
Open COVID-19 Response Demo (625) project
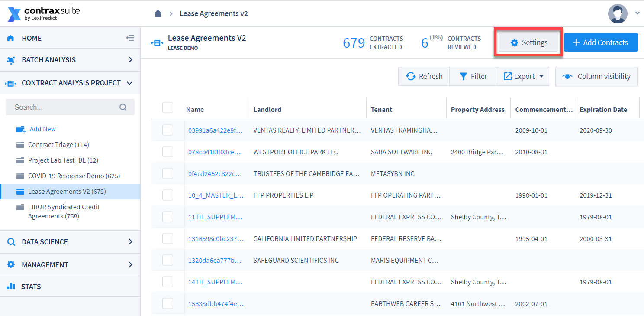point(74,176)
